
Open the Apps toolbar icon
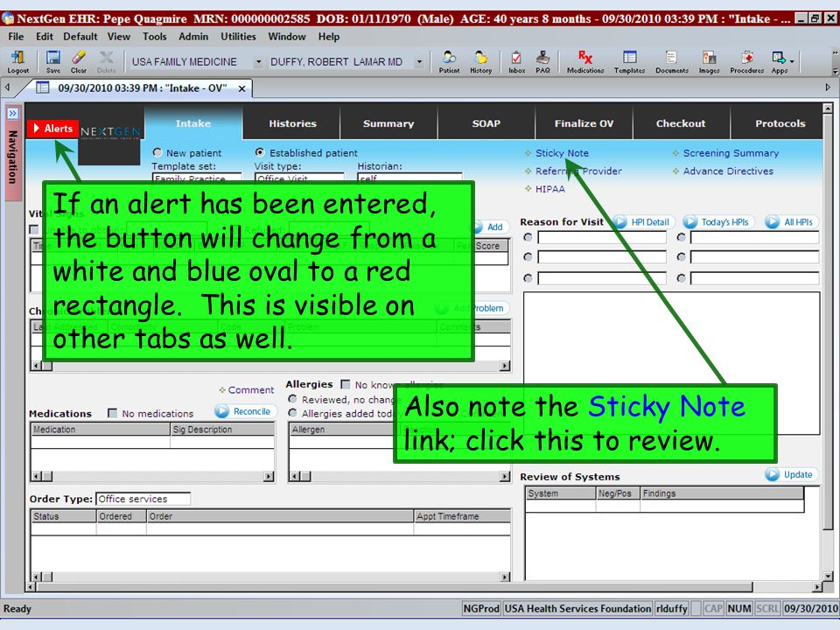(779, 61)
